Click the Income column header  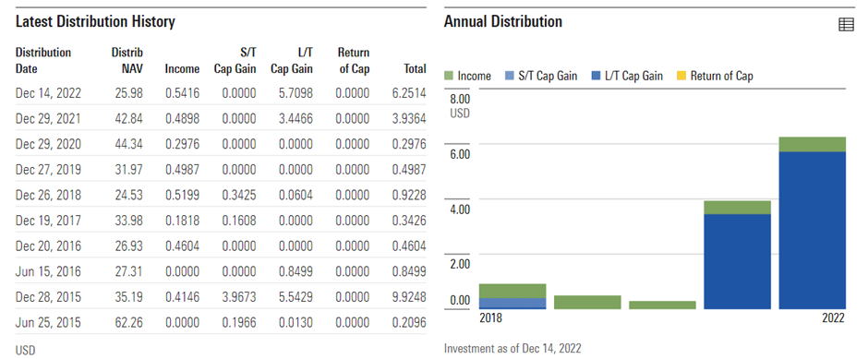coord(182,69)
